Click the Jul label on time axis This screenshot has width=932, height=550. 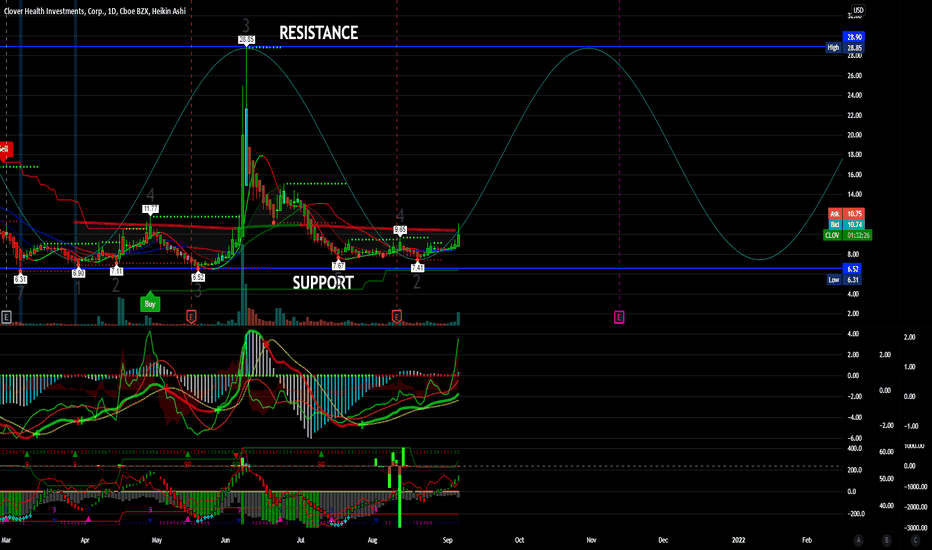tap(301, 540)
